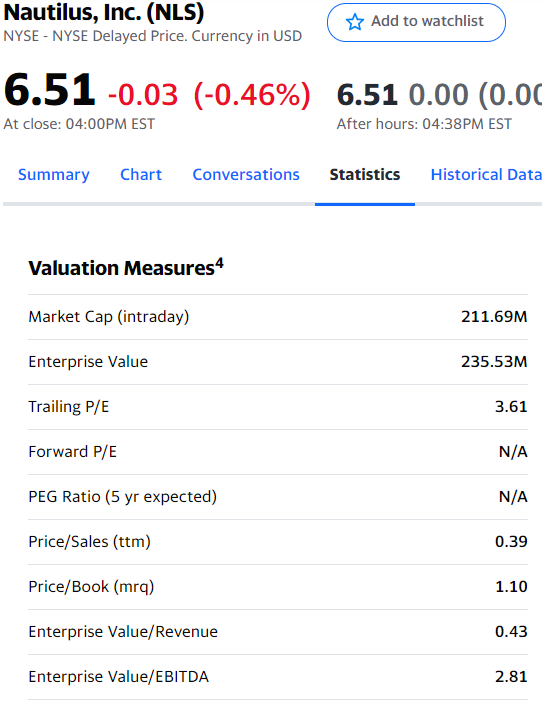Screen dimensions: 542x703
Task: Click the Enterprise Value/EBITDA label
Action: [118, 677]
